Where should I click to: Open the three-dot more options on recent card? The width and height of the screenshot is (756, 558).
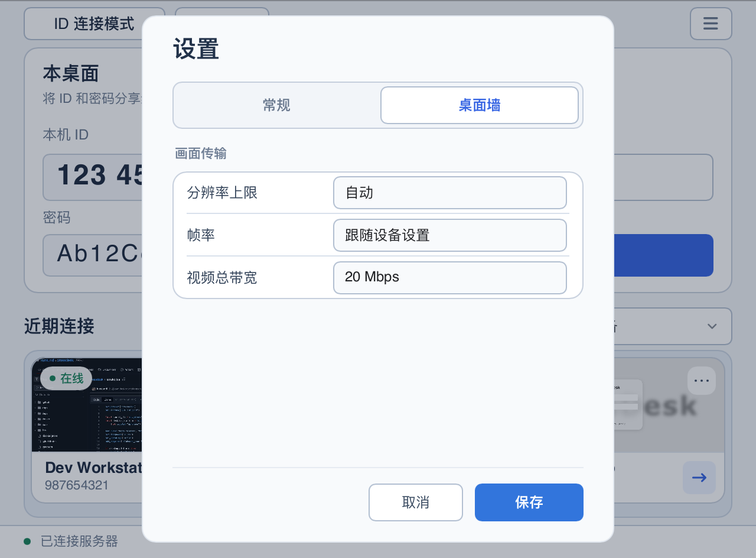click(x=702, y=381)
